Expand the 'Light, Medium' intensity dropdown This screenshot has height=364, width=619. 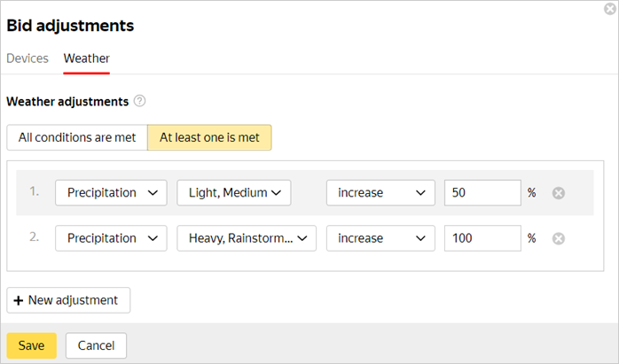(234, 192)
